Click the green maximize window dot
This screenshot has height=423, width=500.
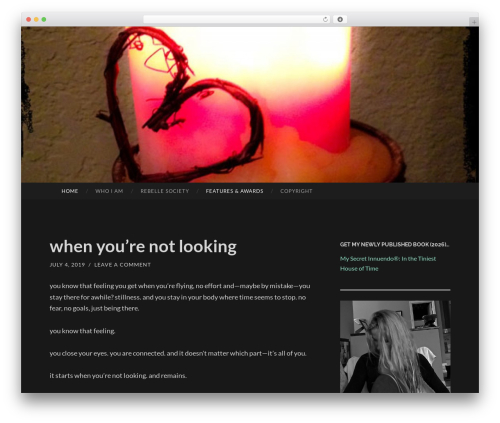[x=44, y=20]
